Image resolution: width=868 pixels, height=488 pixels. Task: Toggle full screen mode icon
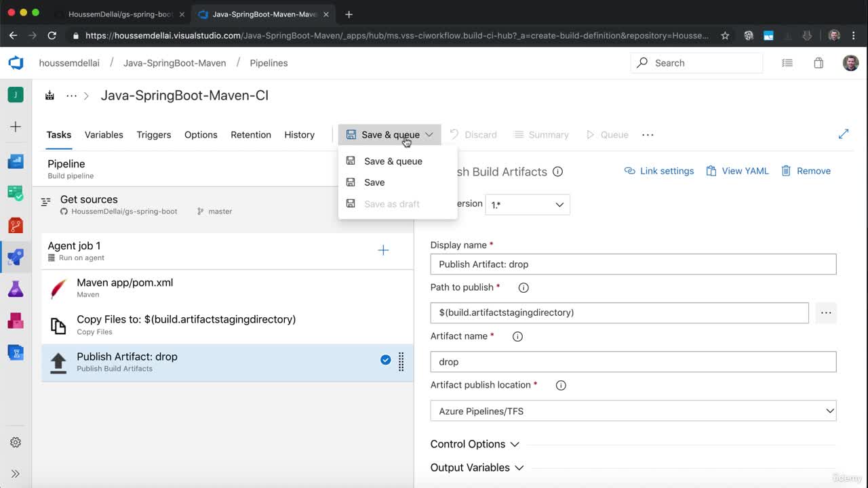844,134
